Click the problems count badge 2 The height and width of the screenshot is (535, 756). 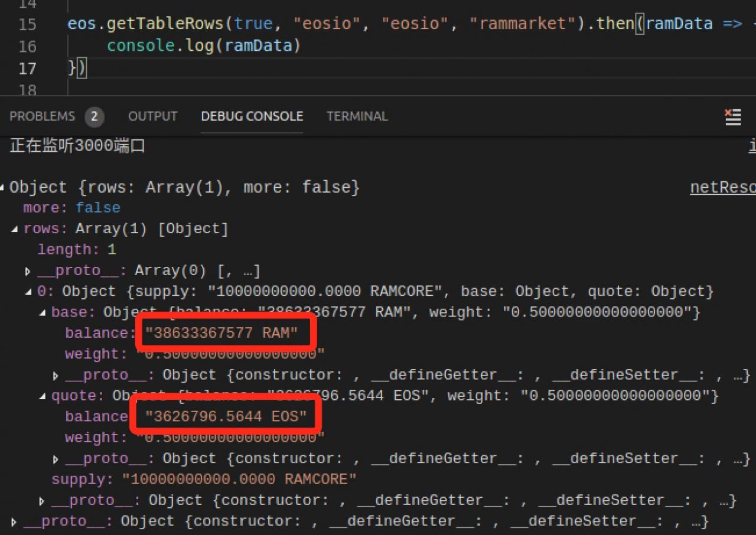[x=94, y=117]
